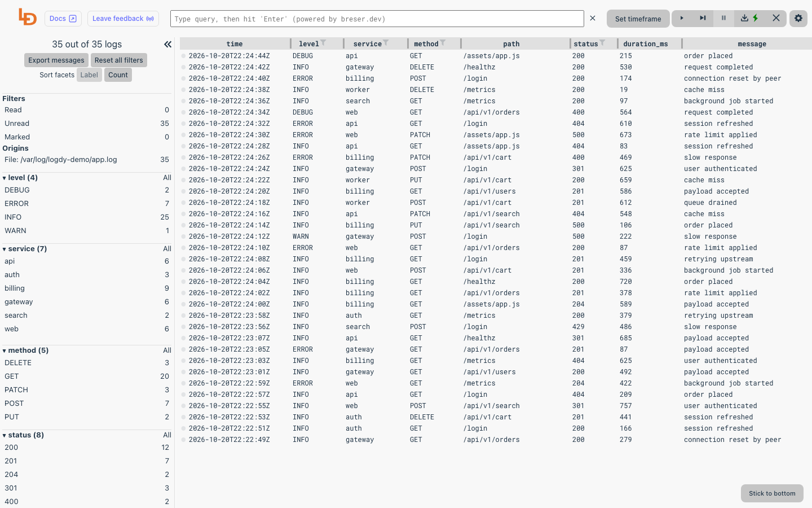
Task: Filter by Read messages
Action: (x=87, y=110)
